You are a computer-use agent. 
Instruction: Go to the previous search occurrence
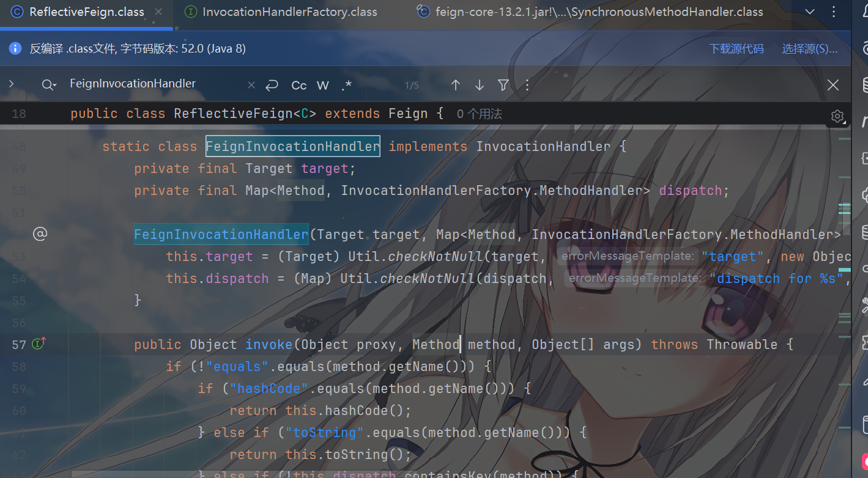[456, 85]
